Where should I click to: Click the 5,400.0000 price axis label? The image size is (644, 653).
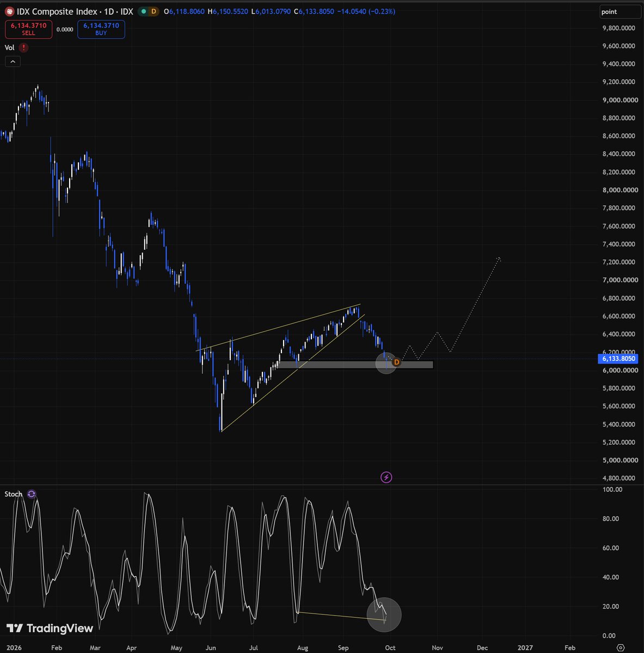[x=618, y=424]
